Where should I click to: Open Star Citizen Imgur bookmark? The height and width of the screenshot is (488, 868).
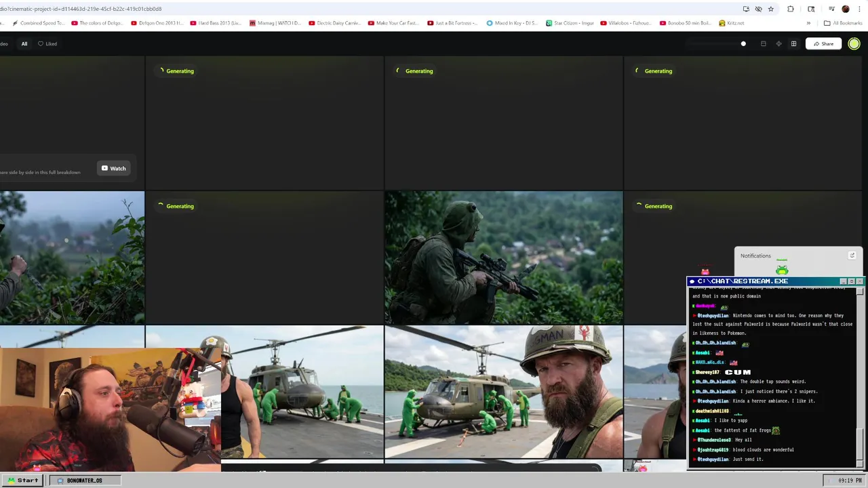tap(570, 23)
